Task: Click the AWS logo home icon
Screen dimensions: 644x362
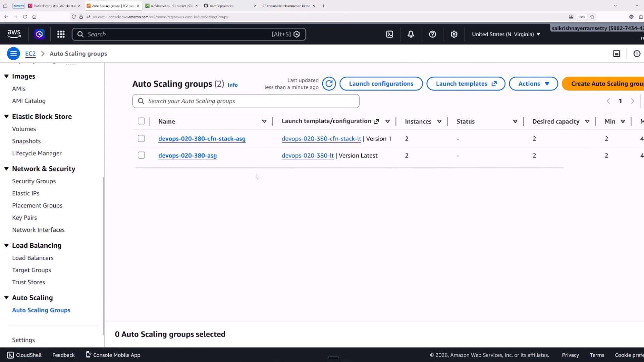Action: pyautogui.click(x=14, y=34)
